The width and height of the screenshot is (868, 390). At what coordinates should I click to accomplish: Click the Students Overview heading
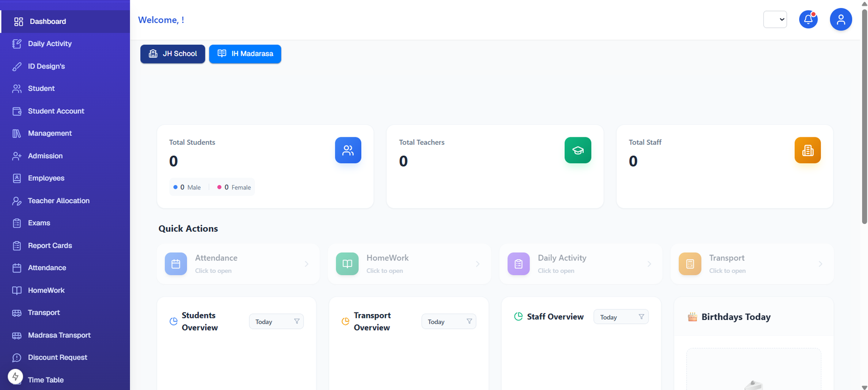tap(200, 322)
